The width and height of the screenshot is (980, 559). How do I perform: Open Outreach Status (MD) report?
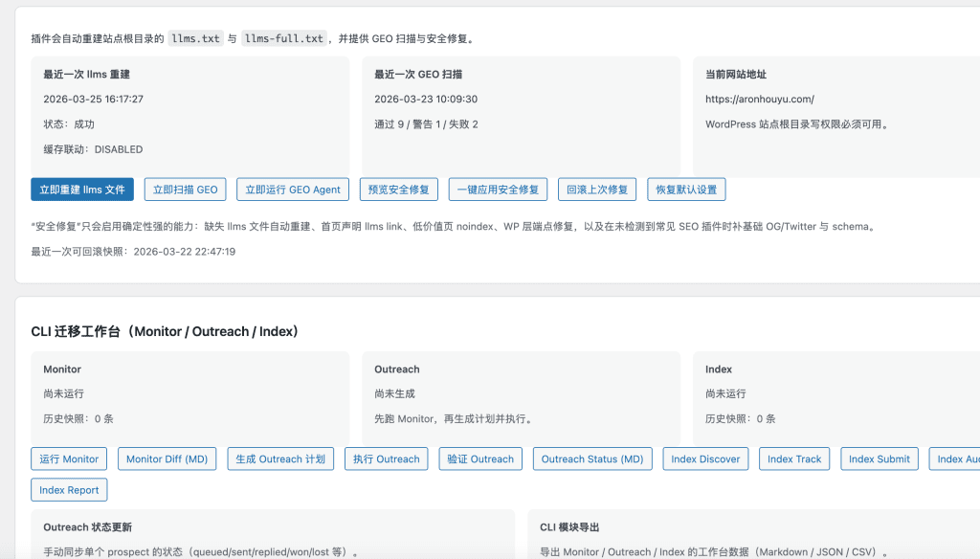[591, 458]
